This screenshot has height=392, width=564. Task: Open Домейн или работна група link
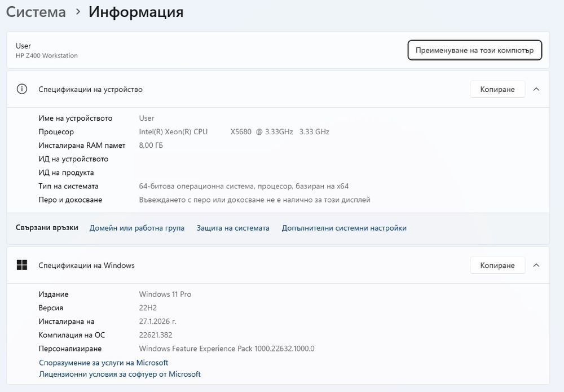pos(136,228)
